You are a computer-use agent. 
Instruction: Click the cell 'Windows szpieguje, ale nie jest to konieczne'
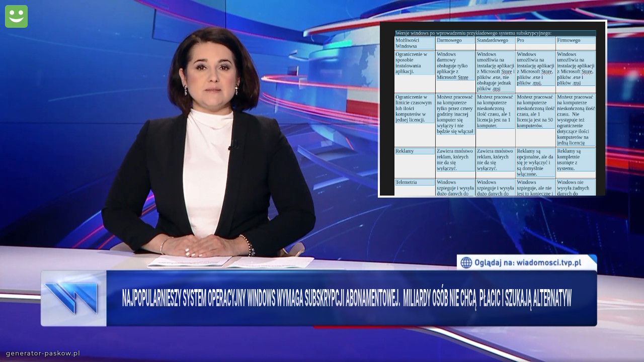click(535, 188)
